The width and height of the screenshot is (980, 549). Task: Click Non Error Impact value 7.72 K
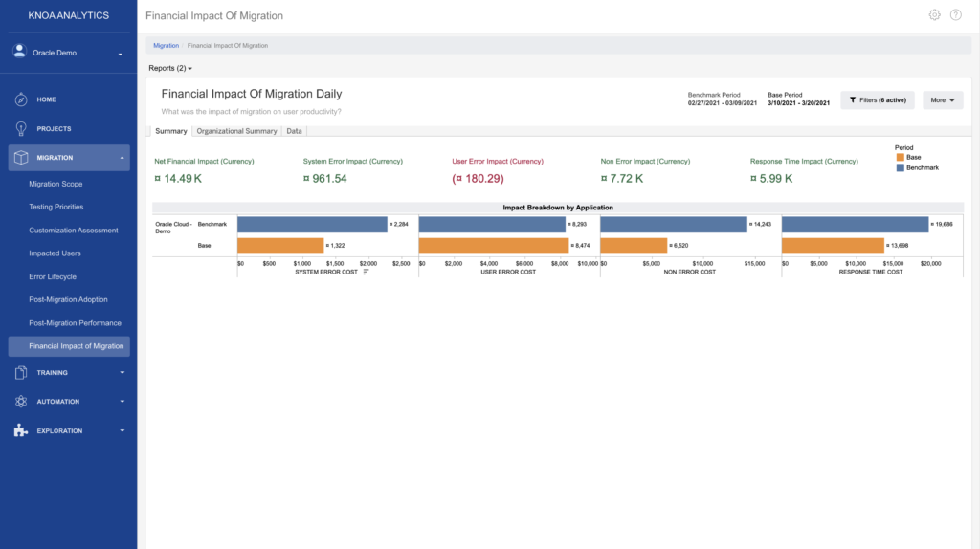(622, 179)
